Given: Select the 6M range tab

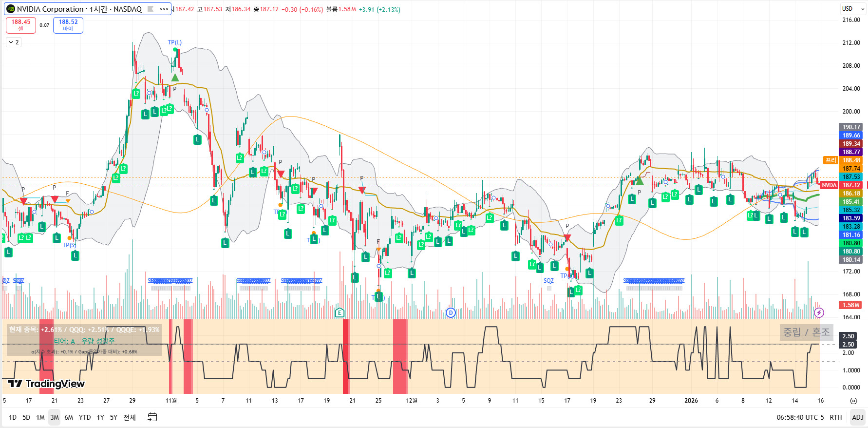Looking at the screenshot, I should (x=69, y=417).
